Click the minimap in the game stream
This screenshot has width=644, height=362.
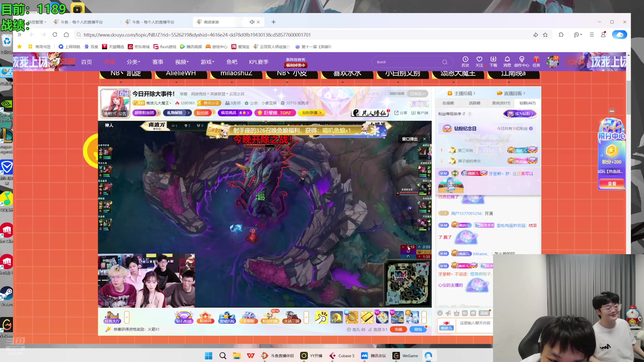click(408, 284)
